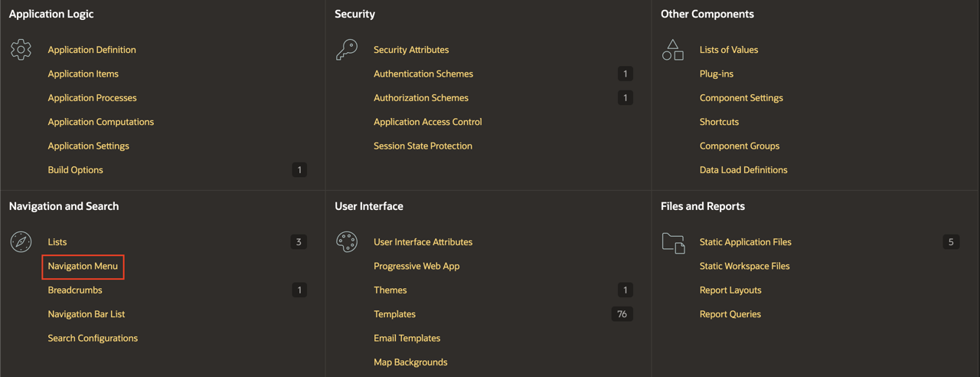The width and height of the screenshot is (980, 377).
Task: Open Progressive Web App settings
Action: tap(416, 266)
